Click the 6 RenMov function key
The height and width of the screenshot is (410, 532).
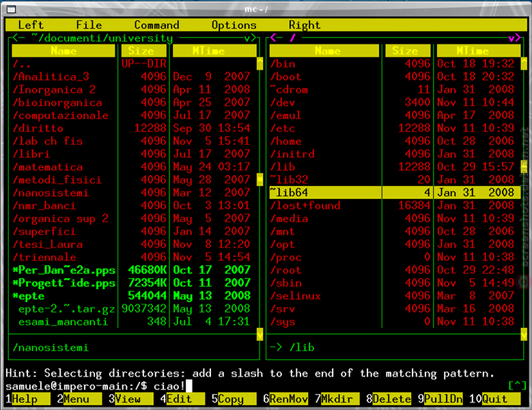click(285, 399)
